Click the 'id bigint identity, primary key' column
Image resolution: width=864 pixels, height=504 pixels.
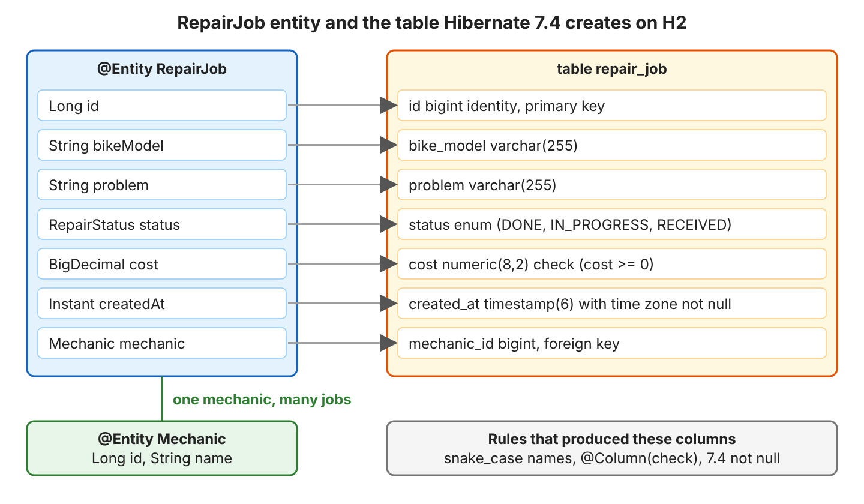tap(612, 106)
